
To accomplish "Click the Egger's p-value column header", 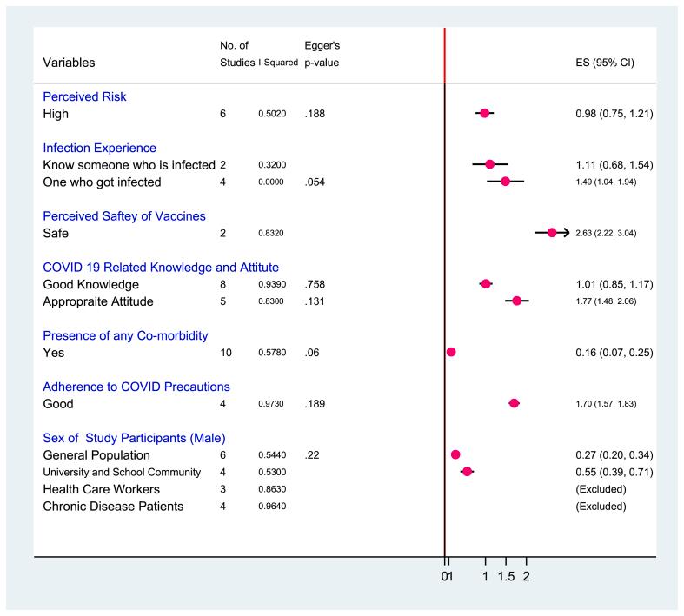I will click(322, 54).
